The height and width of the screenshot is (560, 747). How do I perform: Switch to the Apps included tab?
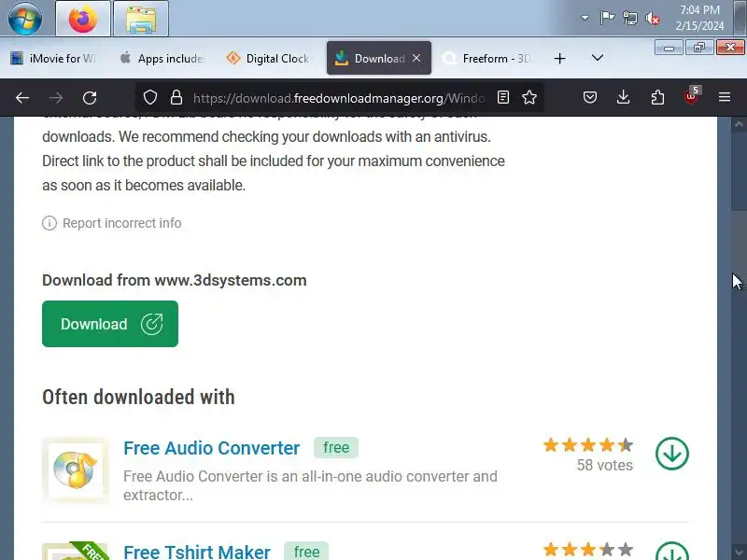(x=162, y=58)
